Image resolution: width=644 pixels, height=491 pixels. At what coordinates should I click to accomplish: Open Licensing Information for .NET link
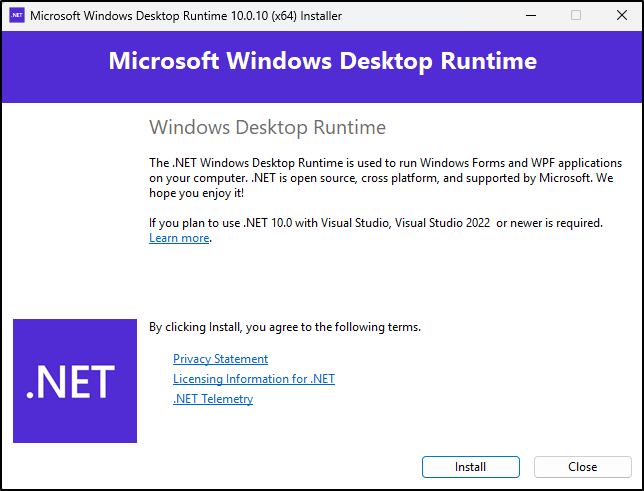pos(254,379)
